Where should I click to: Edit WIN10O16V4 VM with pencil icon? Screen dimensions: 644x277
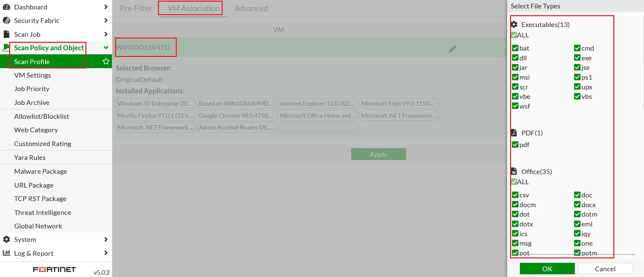point(452,49)
